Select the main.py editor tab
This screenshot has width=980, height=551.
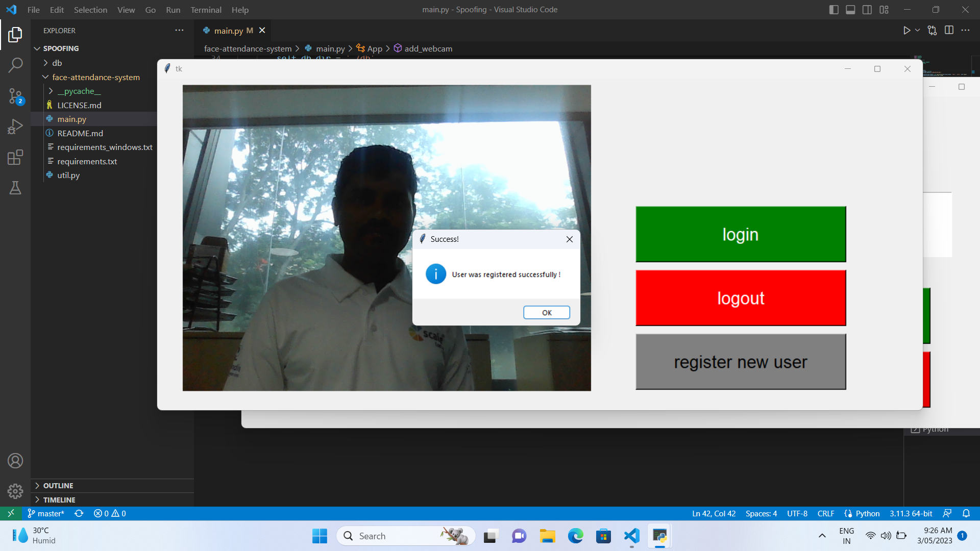click(228, 30)
